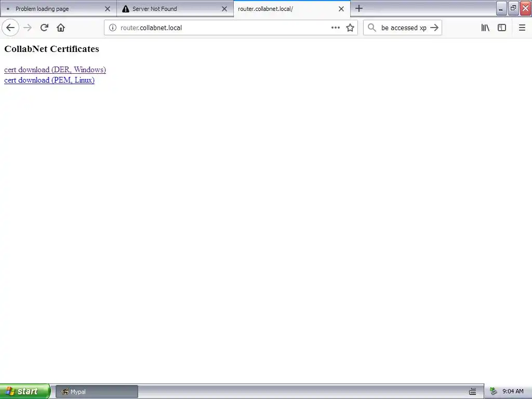Image resolution: width=532 pixels, height=399 pixels.
Task: Toggle the sidebar view
Action: (x=502, y=28)
